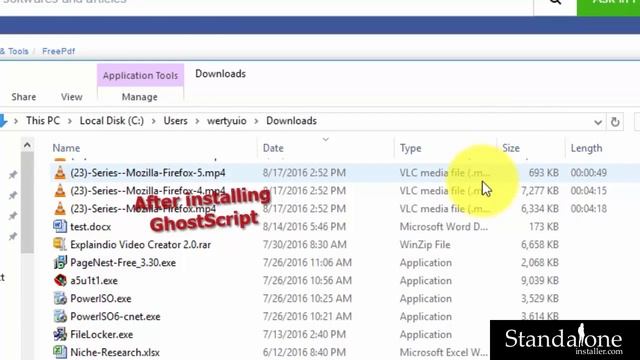Click the VLC icon of (23)-Series--Mozilla-Firefox.mp4
Viewport: 640px width, 360px height.
pos(60,209)
